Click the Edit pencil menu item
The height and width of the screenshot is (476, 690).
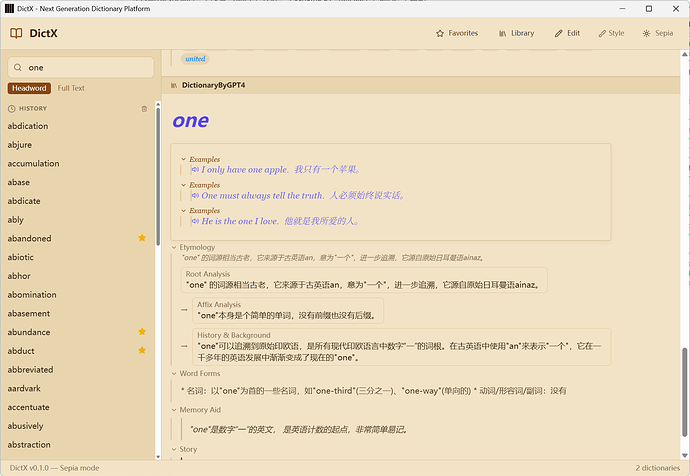567,33
